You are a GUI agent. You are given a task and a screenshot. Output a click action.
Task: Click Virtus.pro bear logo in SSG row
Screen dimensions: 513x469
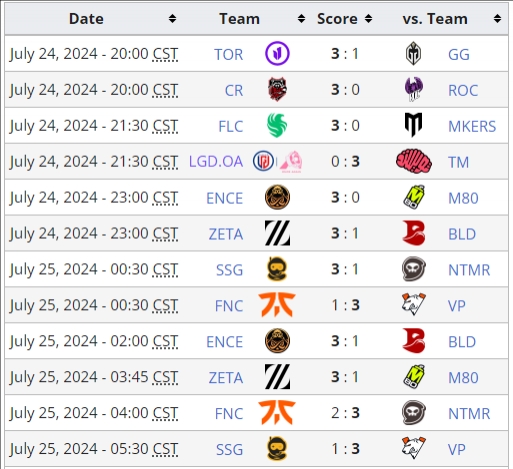pos(414,448)
